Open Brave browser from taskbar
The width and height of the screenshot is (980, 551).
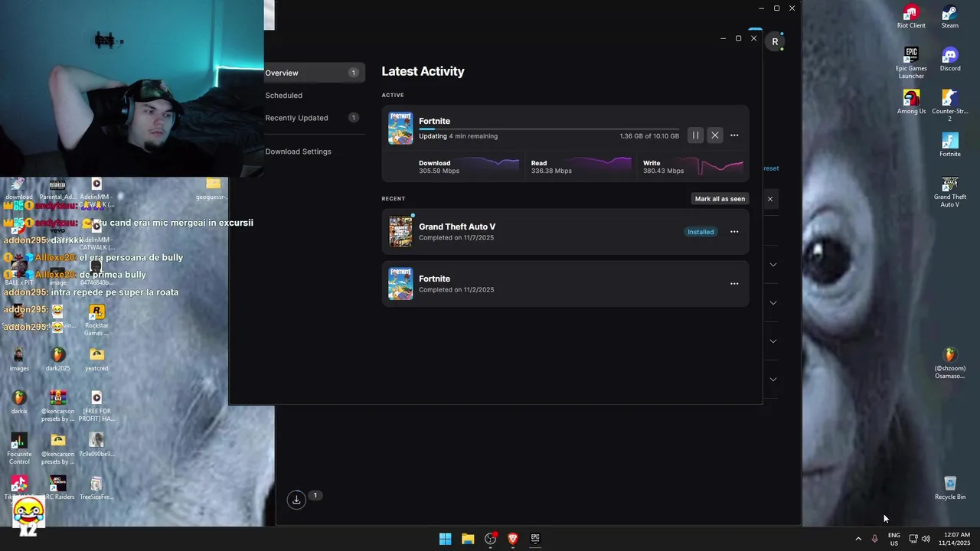click(x=513, y=539)
